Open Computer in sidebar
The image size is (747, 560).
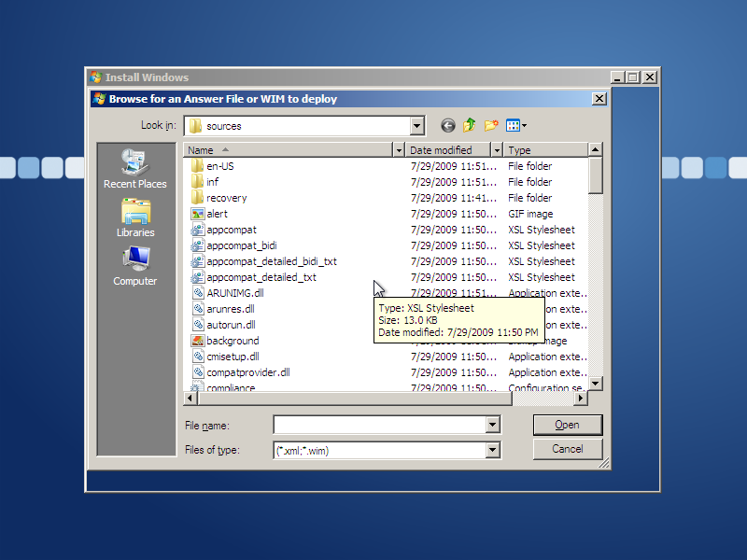coord(135,267)
